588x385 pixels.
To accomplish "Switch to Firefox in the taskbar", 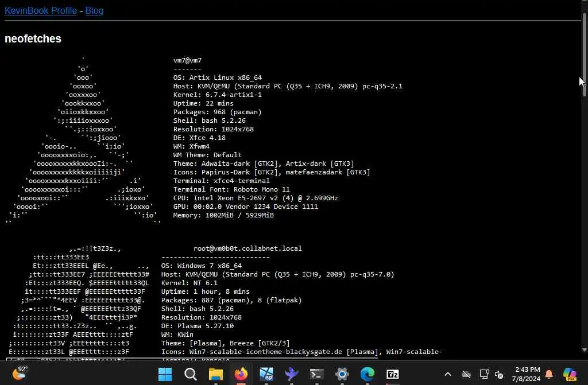I will click(x=241, y=374).
